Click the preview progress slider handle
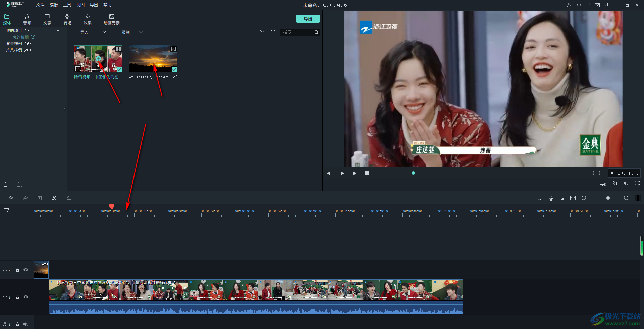This screenshot has width=644, height=329. click(413, 173)
